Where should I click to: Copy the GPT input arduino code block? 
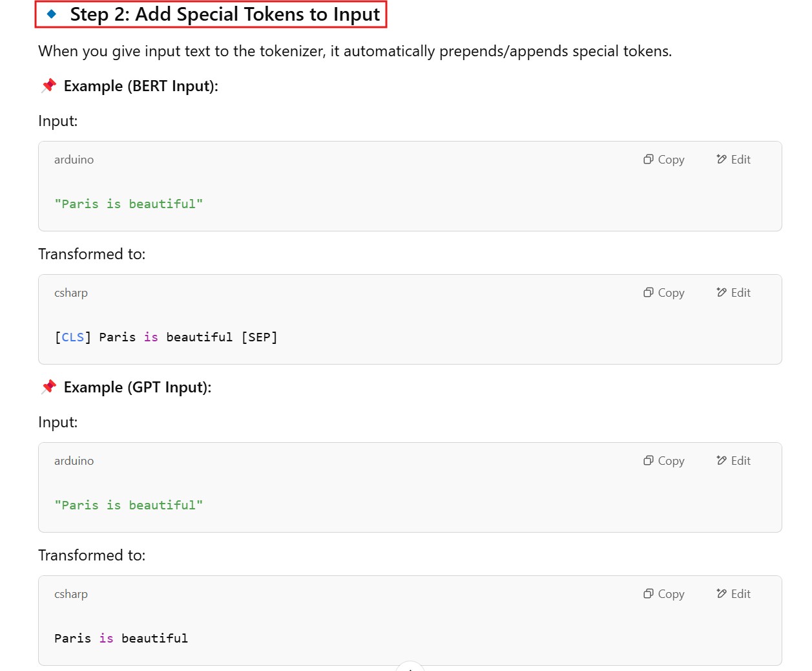pyautogui.click(x=663, y=461)
